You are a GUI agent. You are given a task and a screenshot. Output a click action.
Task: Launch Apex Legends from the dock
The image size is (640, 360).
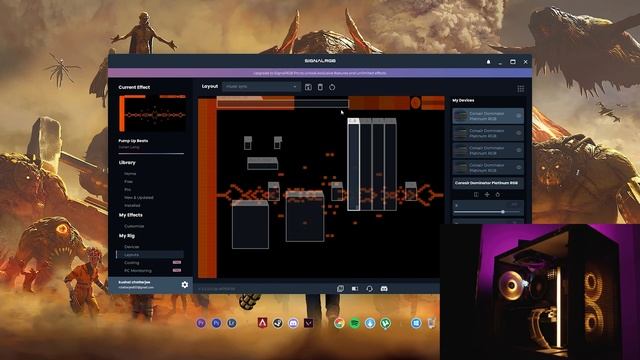pos(262,323)
